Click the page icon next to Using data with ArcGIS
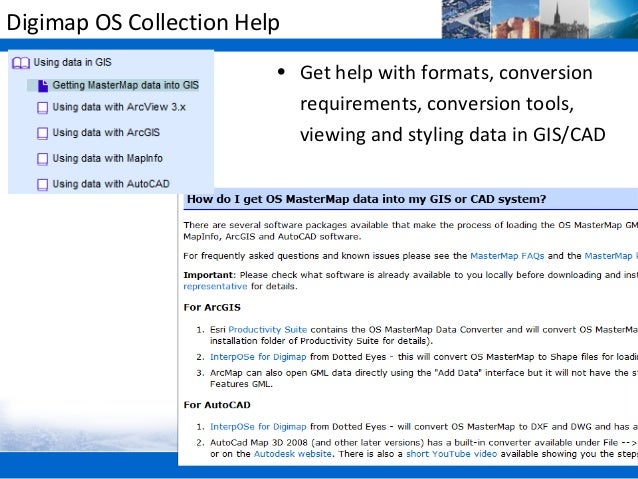 (x=42, y=133)
